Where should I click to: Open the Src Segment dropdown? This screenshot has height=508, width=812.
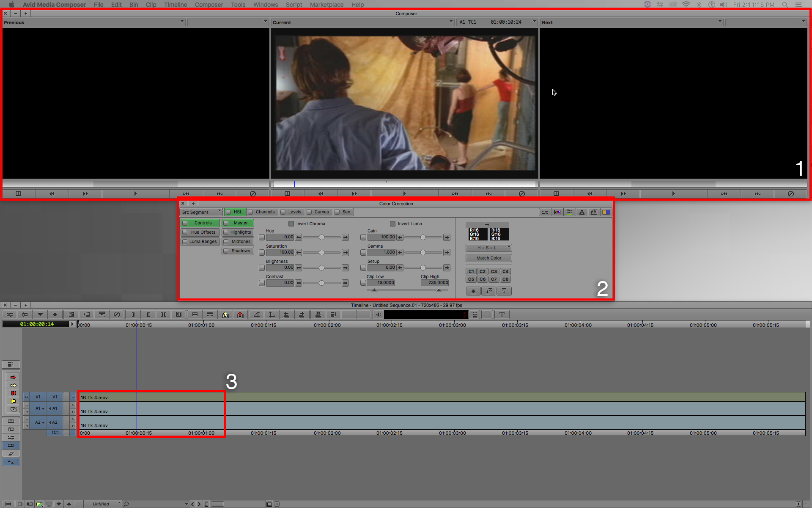pyautogui.click(x=201, y=212)
